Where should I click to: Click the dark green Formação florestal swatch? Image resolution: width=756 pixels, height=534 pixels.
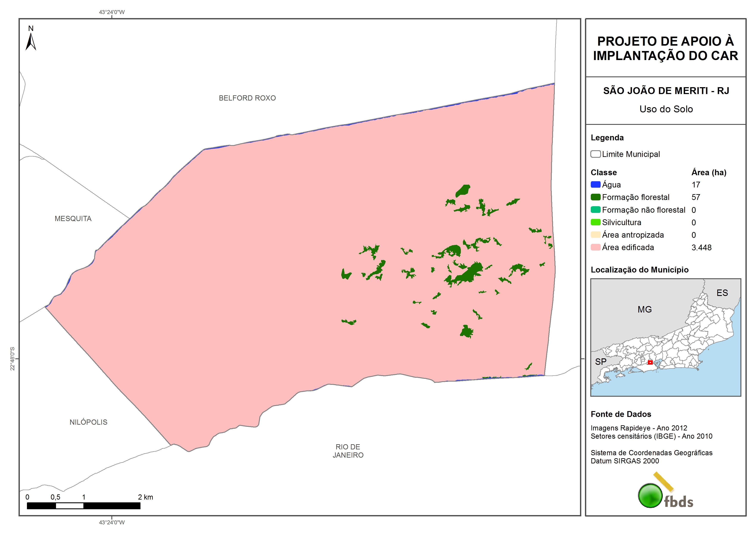tap(595, 197)
